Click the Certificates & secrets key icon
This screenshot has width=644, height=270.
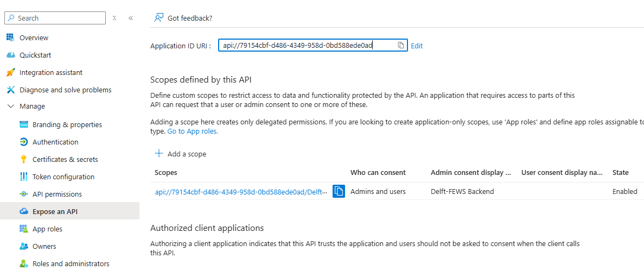23,159
